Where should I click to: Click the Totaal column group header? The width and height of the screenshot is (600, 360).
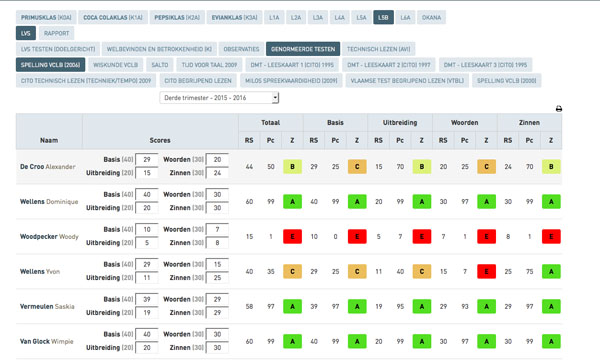(271, 122)
